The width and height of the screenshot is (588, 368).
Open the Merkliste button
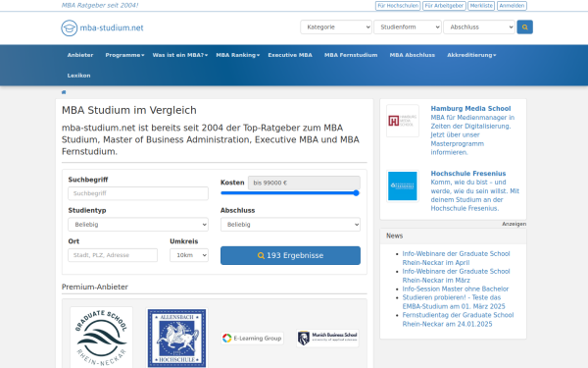[x=481, y=6]
